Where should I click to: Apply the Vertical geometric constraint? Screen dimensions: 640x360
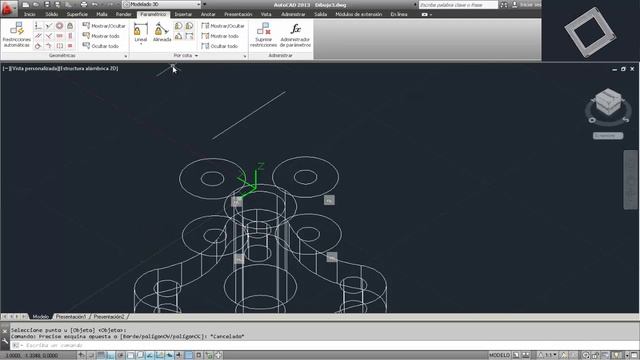point(70,36)
